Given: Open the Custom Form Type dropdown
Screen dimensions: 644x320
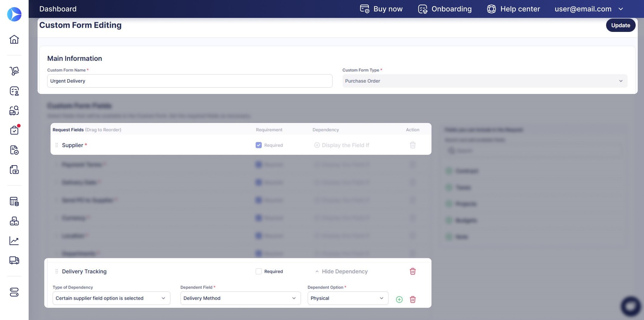Looking at the screenshot, I should (484, 81).
